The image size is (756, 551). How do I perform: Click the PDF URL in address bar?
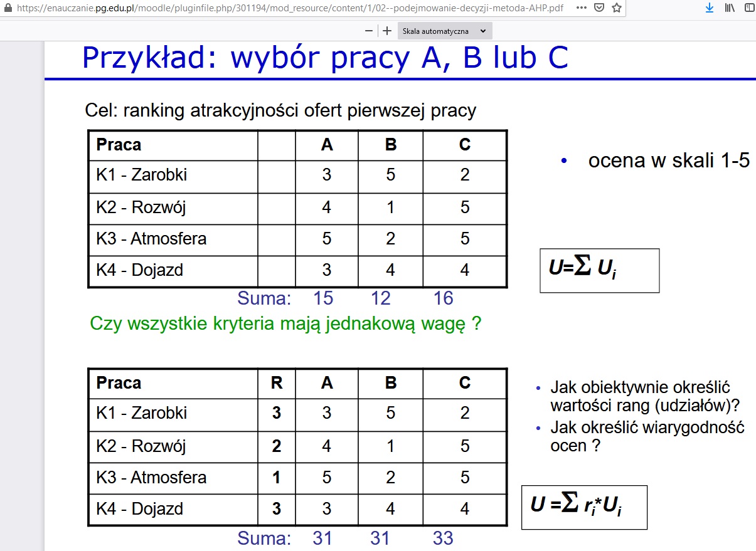(292, 8)
